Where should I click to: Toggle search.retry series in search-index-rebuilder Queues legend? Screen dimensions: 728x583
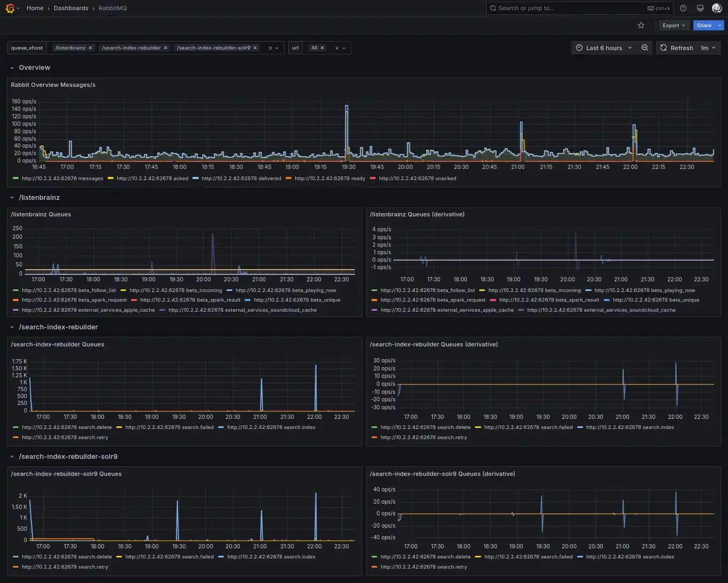[64, 438]
